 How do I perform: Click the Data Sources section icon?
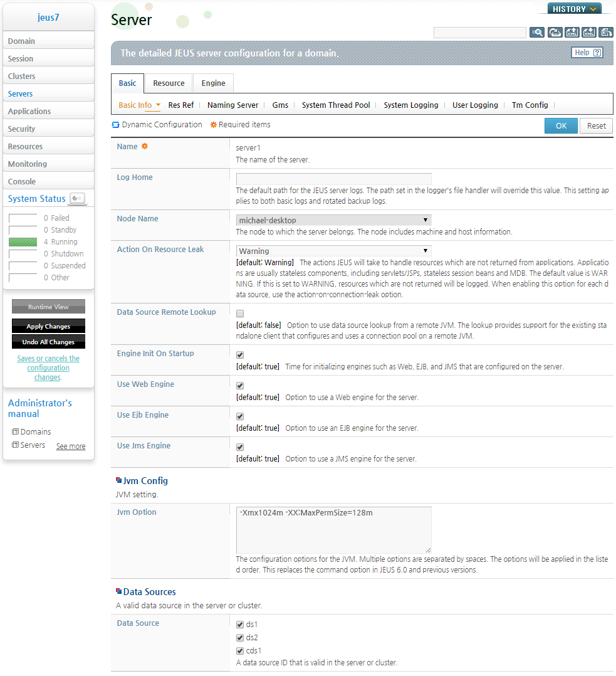point(118,591)
